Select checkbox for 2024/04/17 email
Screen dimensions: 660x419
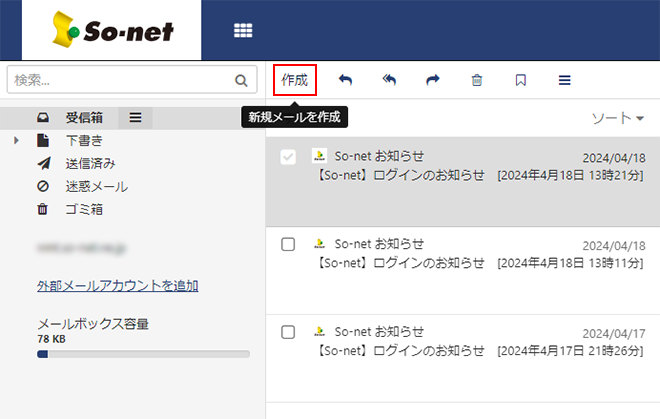(288, 331)
